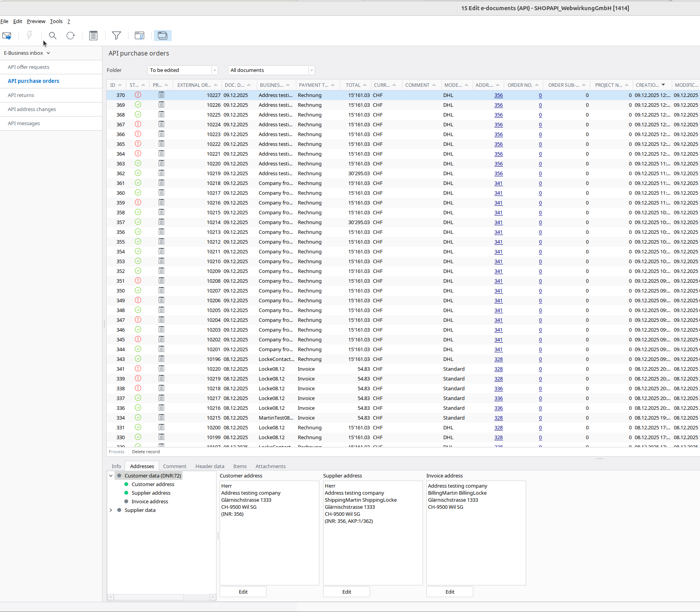The width and height of the screenshot is (700, 612).
Task: Open search with the magnifier icon
Action: click(x=52, y=36)
